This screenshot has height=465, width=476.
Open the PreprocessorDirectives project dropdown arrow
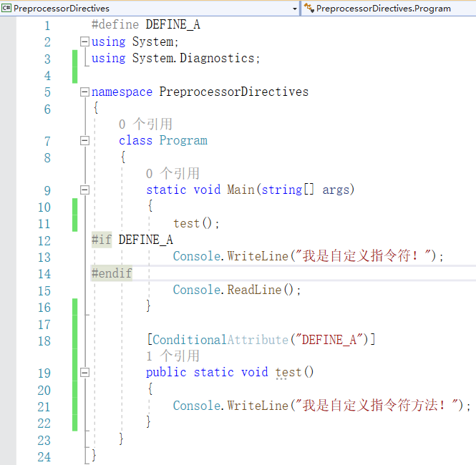[295, 9]
